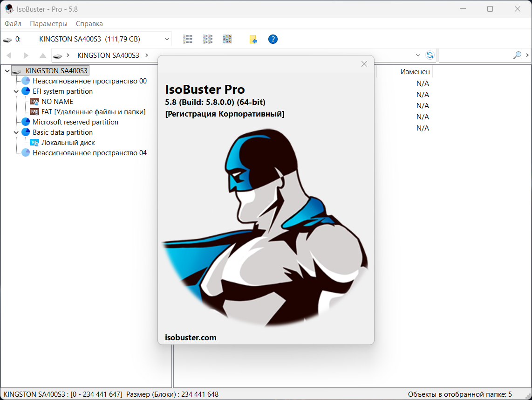This screenshot has width=532, height=400.
Task: Open the Параметры menu
Action: click(x=48, y=24)
